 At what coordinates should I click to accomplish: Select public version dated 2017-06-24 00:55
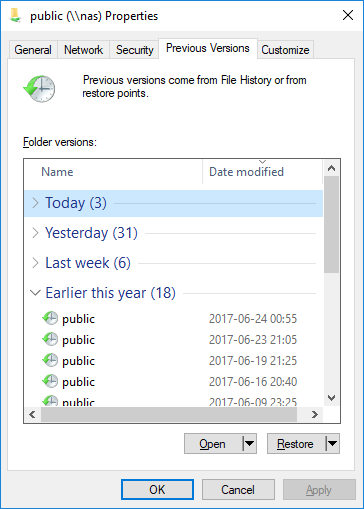click(173, 319)
